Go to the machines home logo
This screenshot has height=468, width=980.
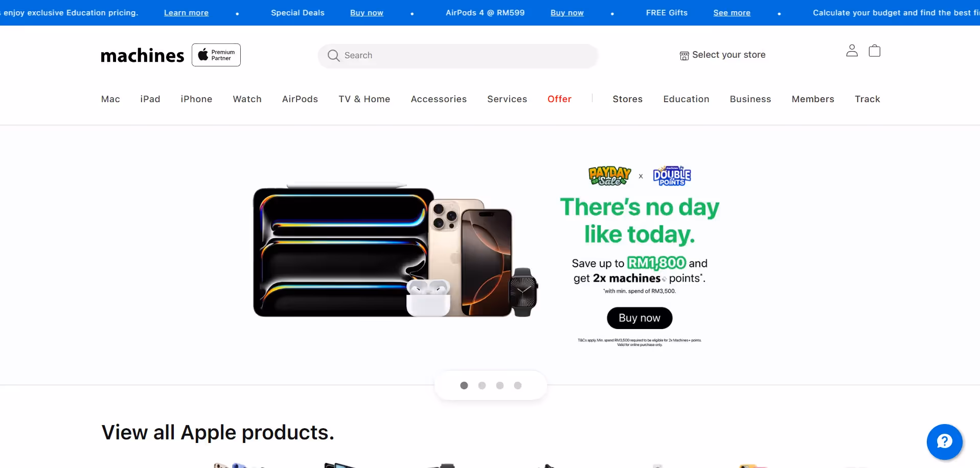[x=142, y=55]
